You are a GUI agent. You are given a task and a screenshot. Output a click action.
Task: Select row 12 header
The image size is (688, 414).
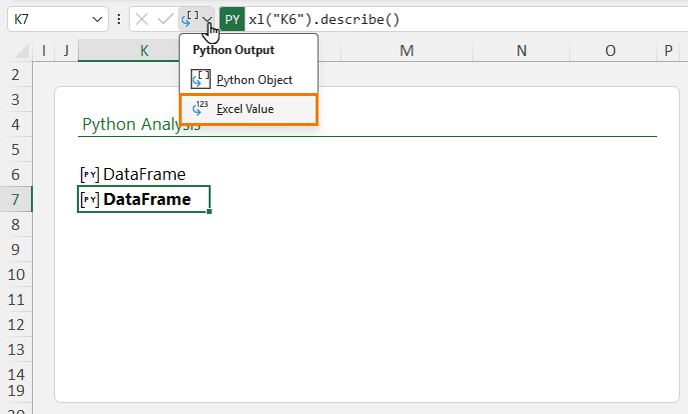pyautogui.click(x=16, y=325)
